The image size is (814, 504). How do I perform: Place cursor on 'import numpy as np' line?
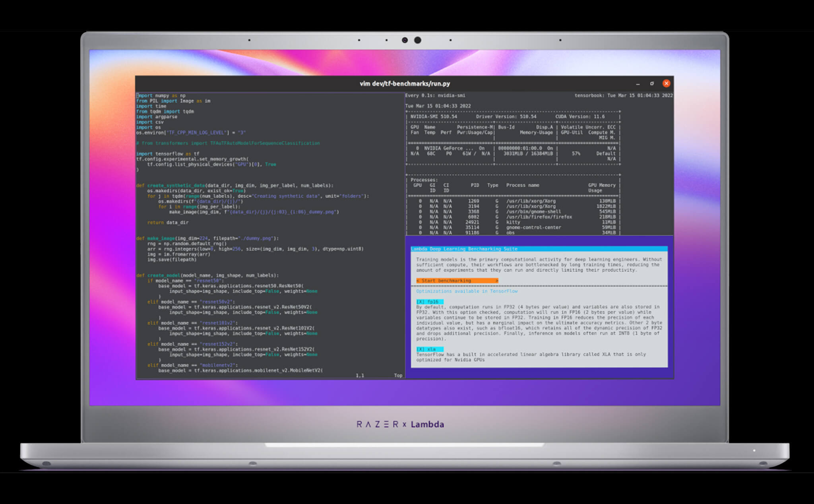coord(161,96)
